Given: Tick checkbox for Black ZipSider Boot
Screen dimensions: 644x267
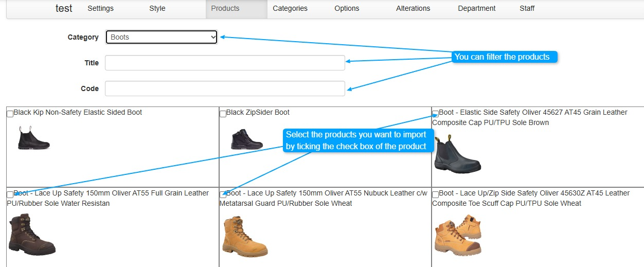Looking at the screenshot, I should 223,114.
